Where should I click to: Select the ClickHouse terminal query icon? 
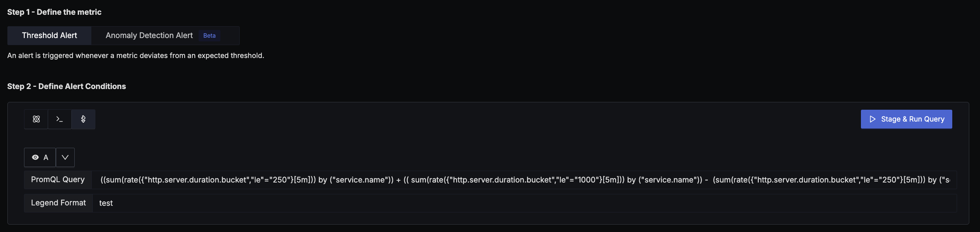pyautogui.click(x=60, y=119)
